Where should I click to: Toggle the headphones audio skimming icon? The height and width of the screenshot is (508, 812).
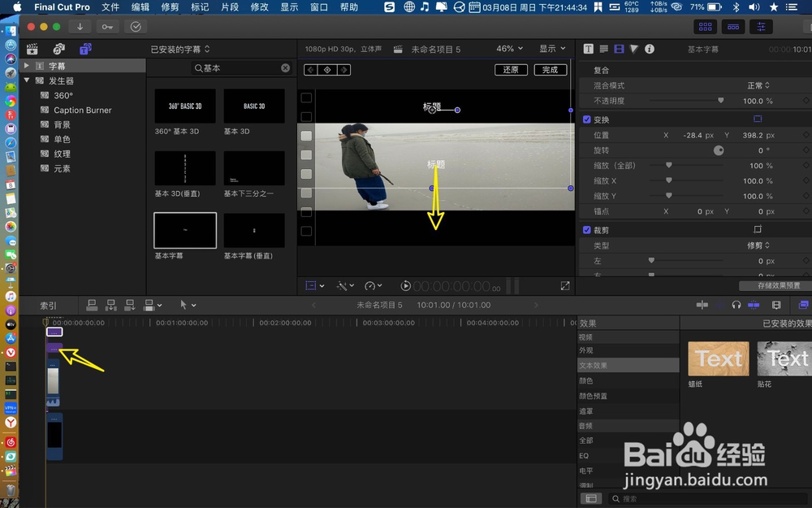736,305
